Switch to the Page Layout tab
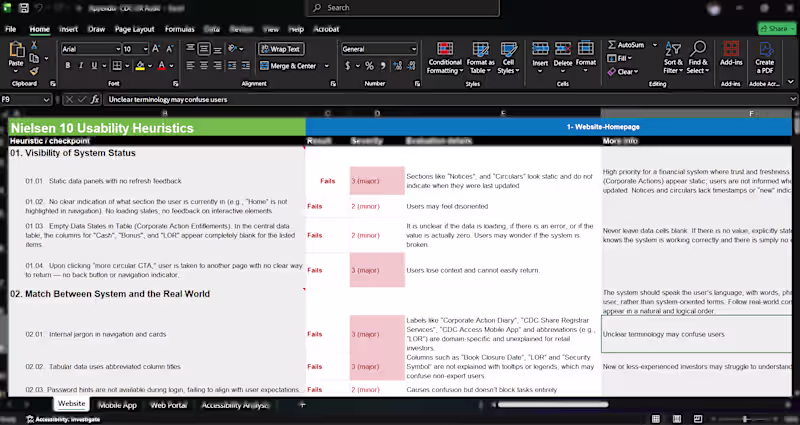This screenshot has height=425, width=800. (135, 29)
